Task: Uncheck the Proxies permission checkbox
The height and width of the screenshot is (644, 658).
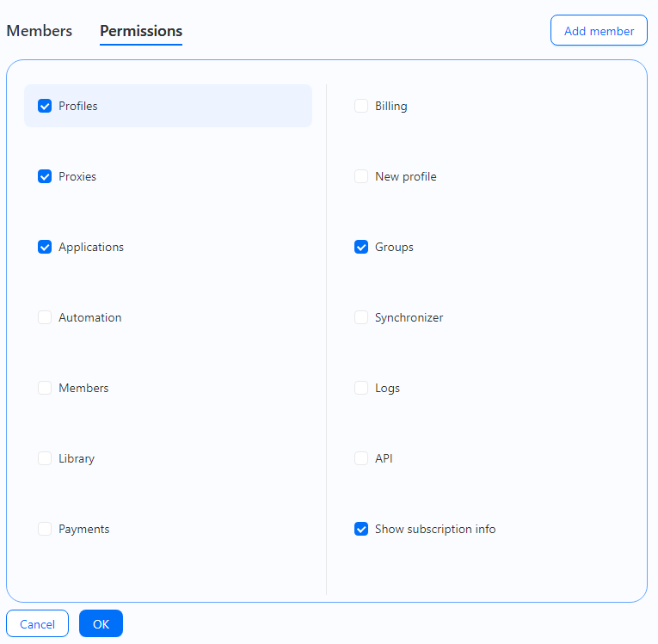Action: click(x=45, y=176)
